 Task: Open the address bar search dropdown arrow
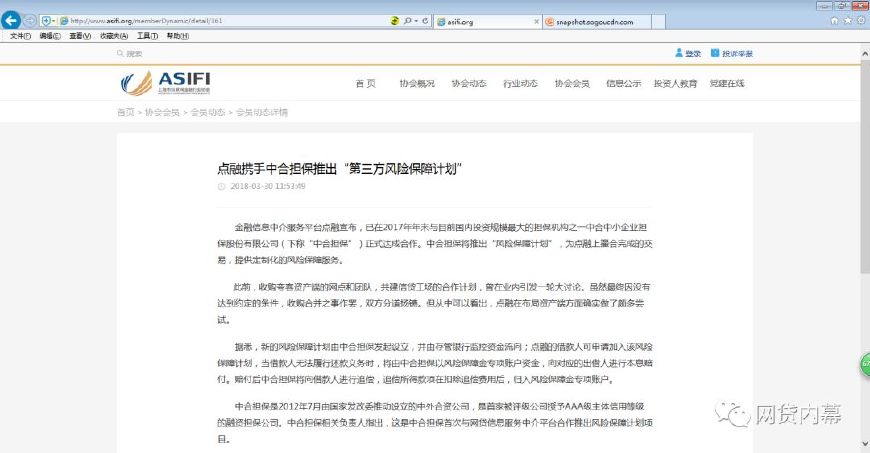[x=416, y=21]
